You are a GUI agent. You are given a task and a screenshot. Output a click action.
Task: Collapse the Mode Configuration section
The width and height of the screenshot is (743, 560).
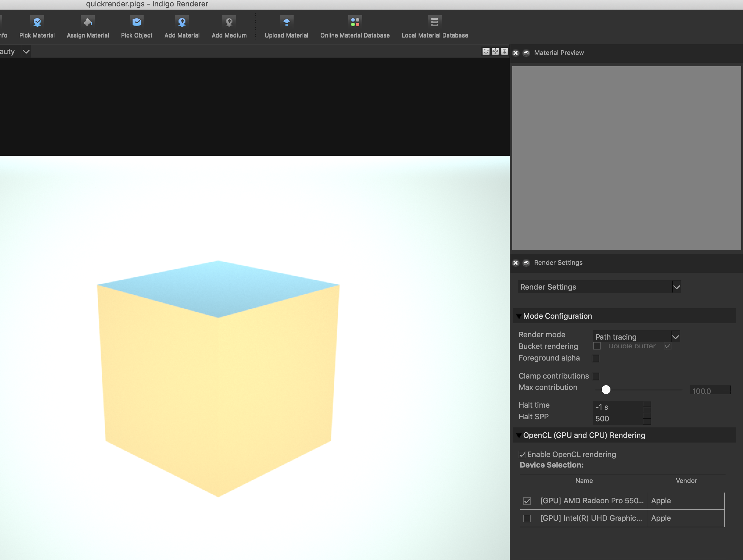[x=519, y=316]
